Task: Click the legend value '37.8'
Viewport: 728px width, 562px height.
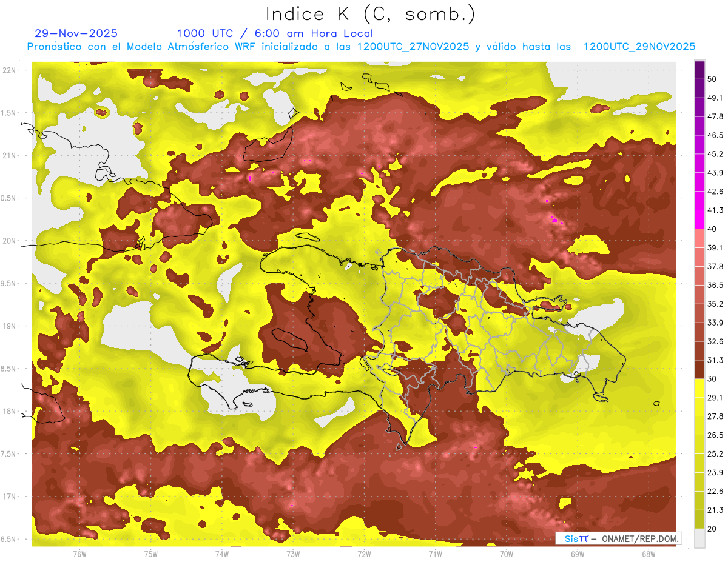Action: [715, 267]
